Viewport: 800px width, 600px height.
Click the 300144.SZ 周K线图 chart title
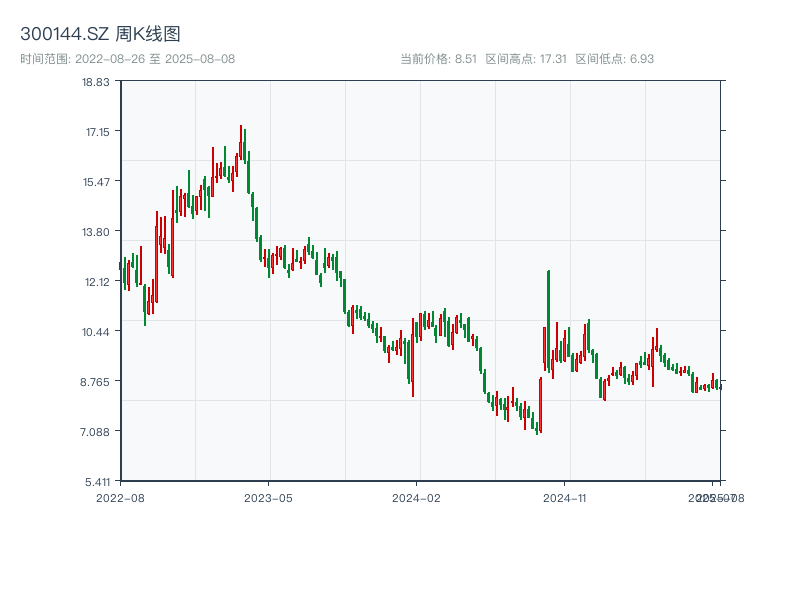pyautogui.click(x=100, y=35)
